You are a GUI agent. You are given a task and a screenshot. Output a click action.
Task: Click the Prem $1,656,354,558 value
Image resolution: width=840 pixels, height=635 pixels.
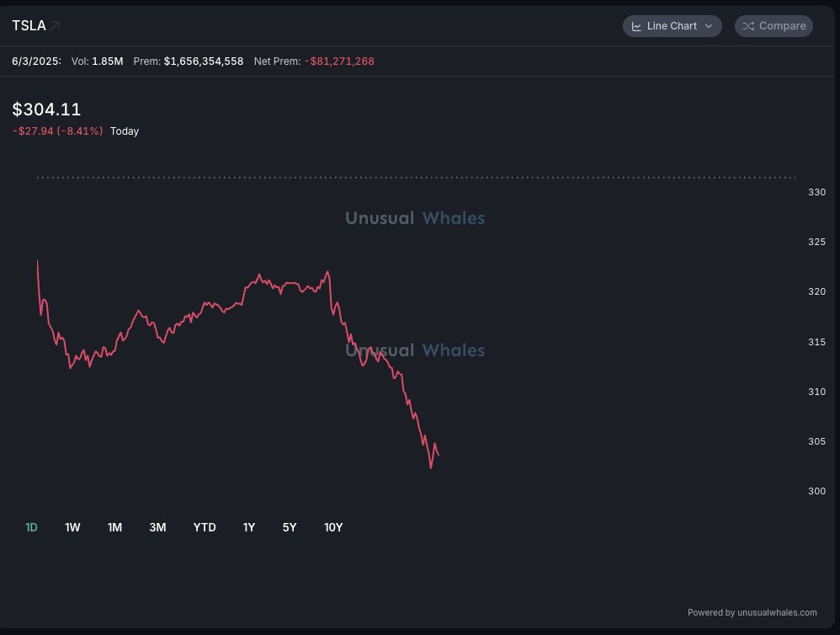[188, 61]
